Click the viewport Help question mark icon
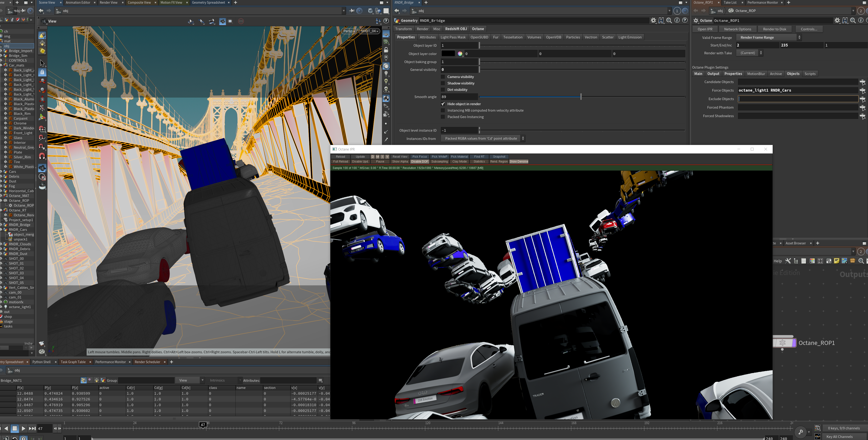868x440 pixels. [386, 21]
